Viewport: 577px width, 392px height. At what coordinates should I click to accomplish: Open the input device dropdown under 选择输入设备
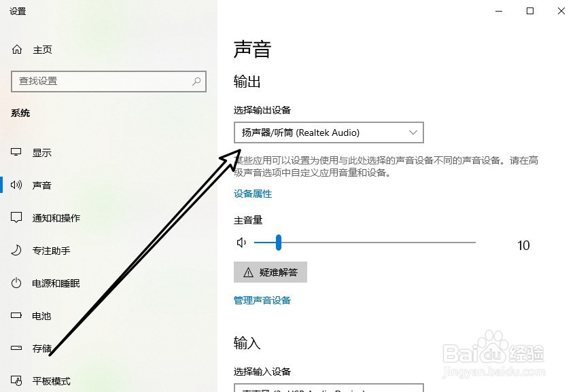point(329,388)
